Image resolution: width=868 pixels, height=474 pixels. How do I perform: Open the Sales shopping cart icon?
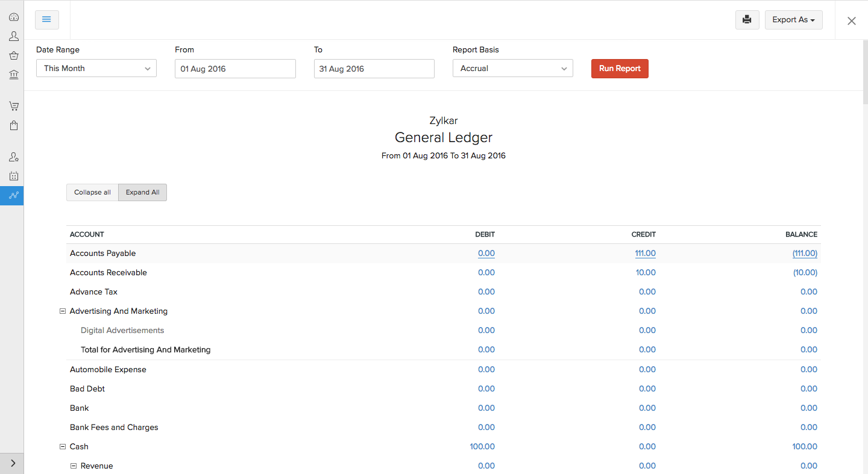click(x=13, y=107)
